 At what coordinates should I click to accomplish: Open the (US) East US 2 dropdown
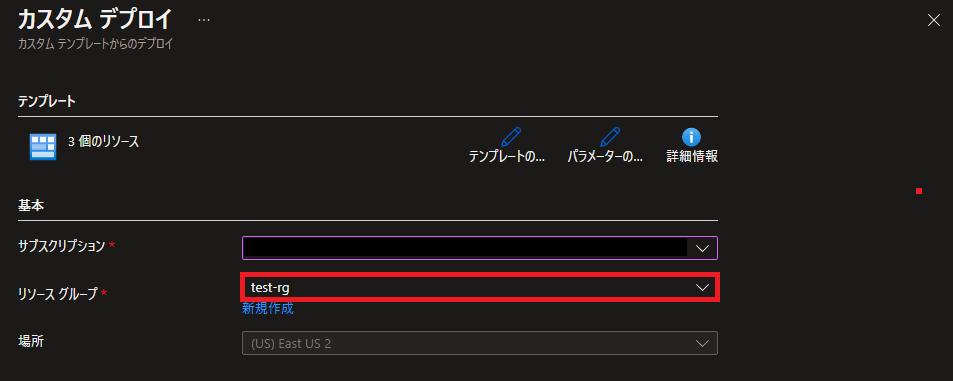tap(480, 343)
